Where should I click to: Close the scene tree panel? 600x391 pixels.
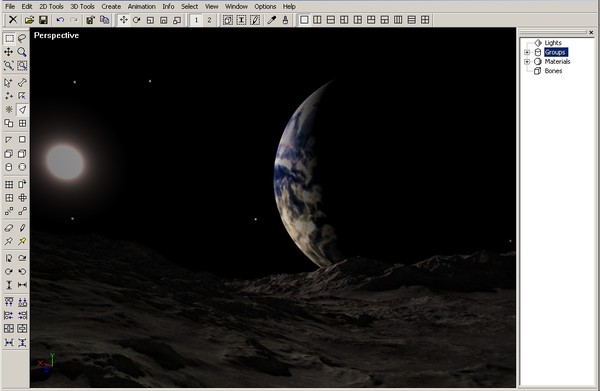[x=591, y=33]
